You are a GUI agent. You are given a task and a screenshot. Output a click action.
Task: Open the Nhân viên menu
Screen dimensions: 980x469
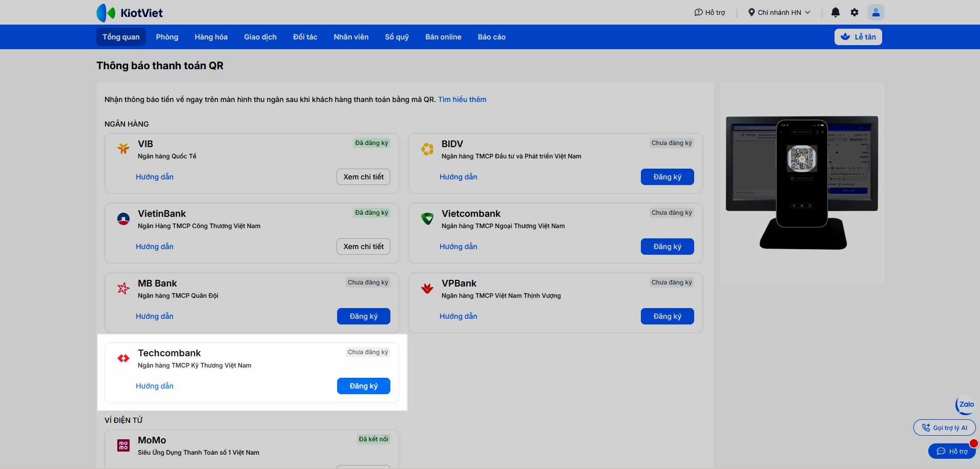(x=351, y=37)
